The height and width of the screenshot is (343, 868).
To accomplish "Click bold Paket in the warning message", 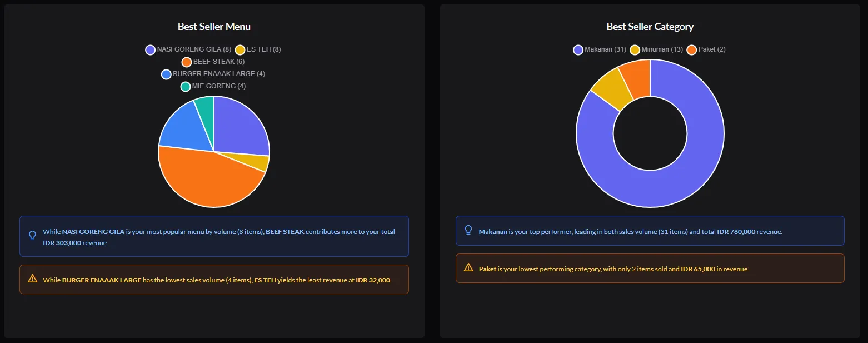I will coord(487,269).
